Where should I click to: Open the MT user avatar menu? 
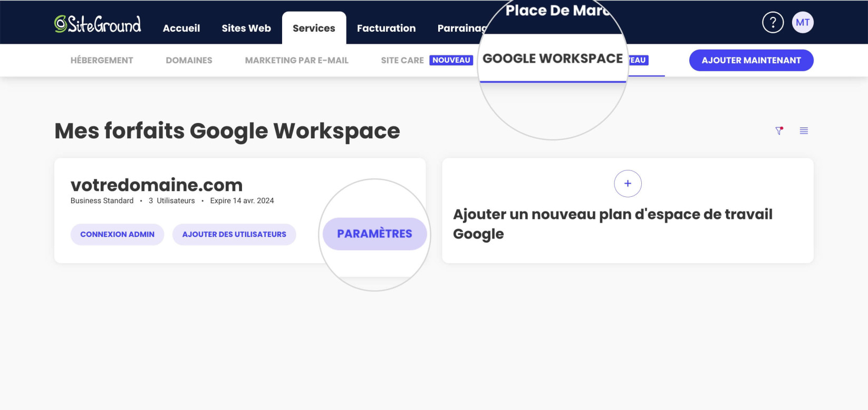coord(803,22)
